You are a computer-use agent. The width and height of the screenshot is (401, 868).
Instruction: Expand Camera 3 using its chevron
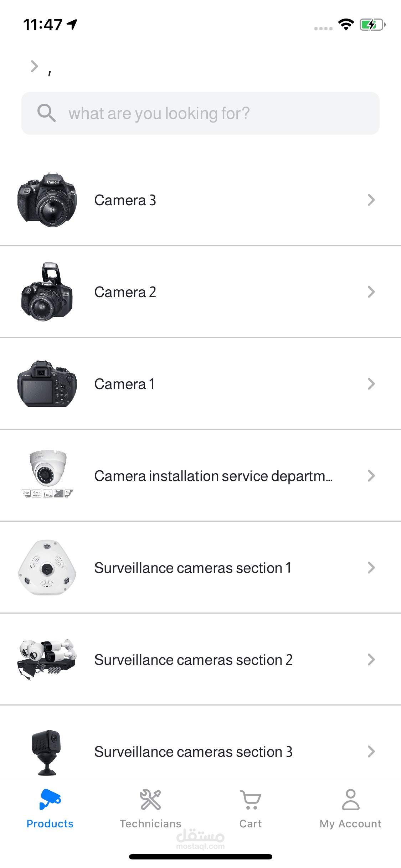(x=371, y=200)
